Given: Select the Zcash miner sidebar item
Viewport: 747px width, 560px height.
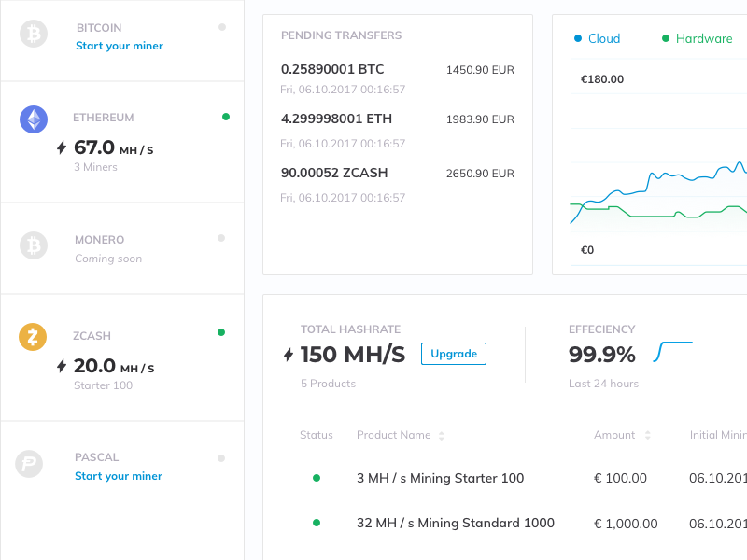Looking at the screenshot, I should point(121,358).
